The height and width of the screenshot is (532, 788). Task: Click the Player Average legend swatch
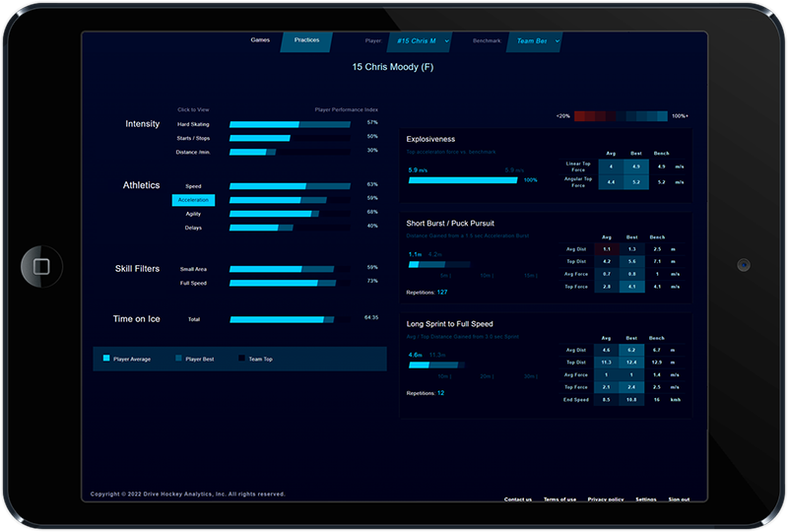tap(106, 359)
